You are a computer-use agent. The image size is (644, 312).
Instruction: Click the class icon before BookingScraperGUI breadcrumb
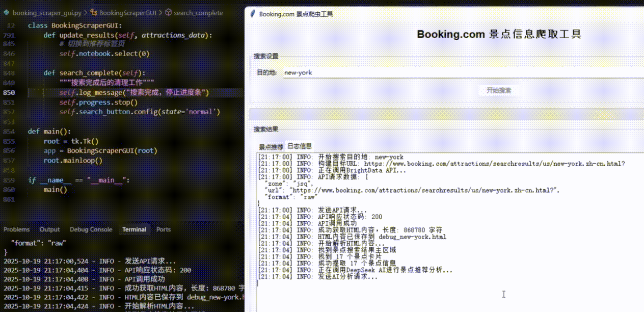(x=94, y=13)
